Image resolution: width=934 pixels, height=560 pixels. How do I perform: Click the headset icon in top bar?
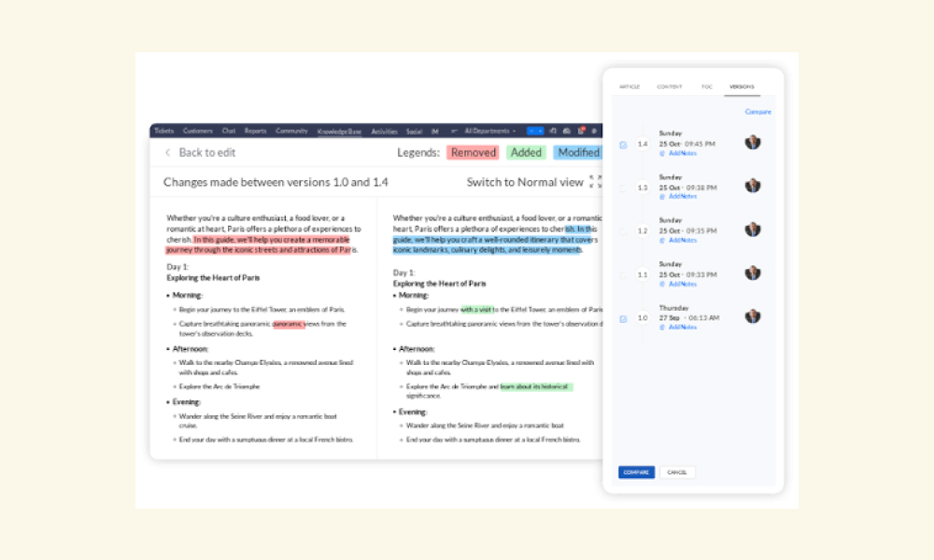[x=553, y=131]
